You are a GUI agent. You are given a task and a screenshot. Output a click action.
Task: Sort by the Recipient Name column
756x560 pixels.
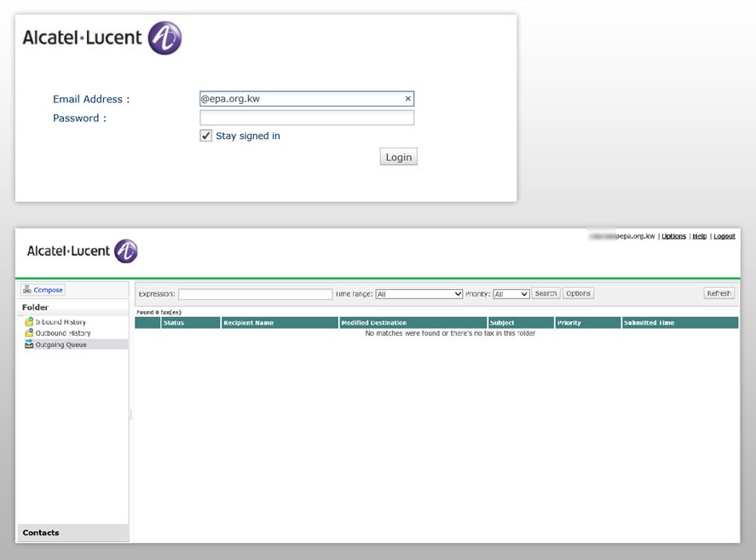[280, 323]
